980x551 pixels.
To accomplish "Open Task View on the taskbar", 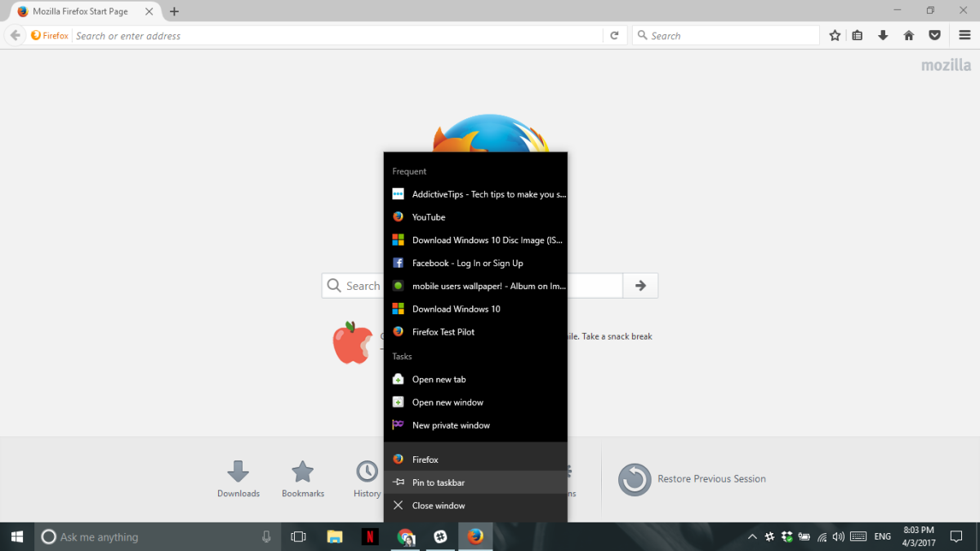I will (298, 536).
